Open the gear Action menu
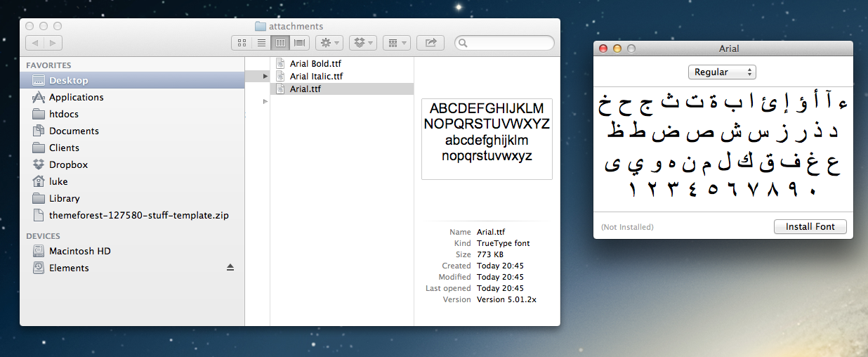The width and height of the screenshot is (868, 357). 329,43
